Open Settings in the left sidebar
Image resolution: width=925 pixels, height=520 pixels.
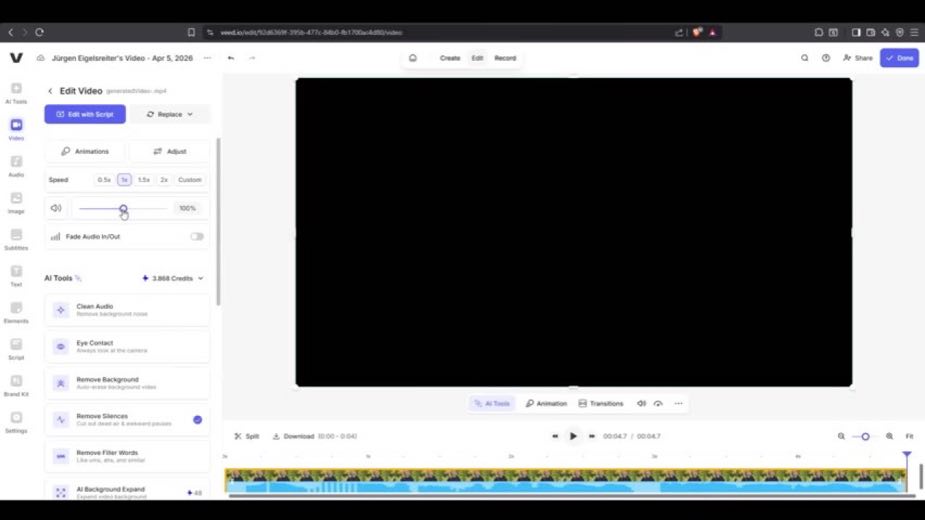pos(16,422)
